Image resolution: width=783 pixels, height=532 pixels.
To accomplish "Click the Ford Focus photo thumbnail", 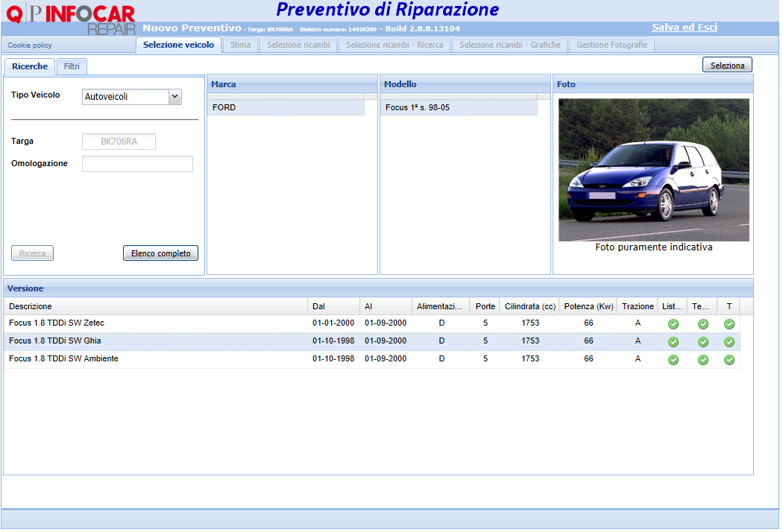I will pyautogui.click(x=654, y=170).
